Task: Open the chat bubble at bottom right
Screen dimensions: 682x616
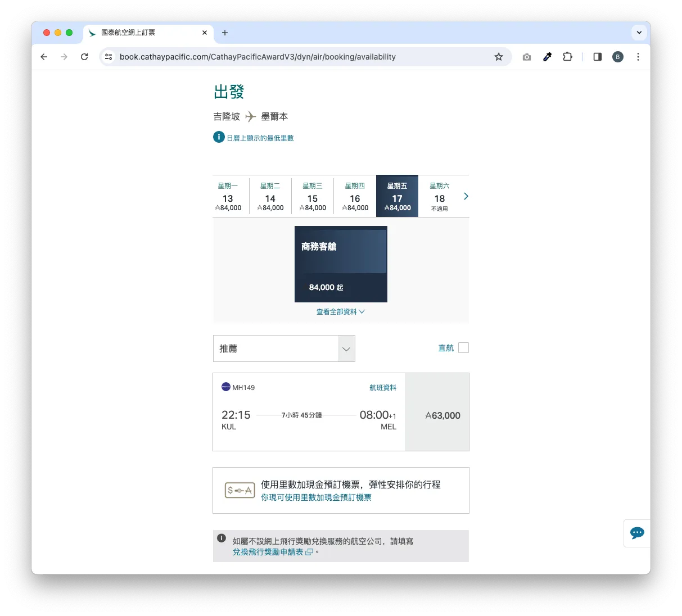Action: click(637, 533)
